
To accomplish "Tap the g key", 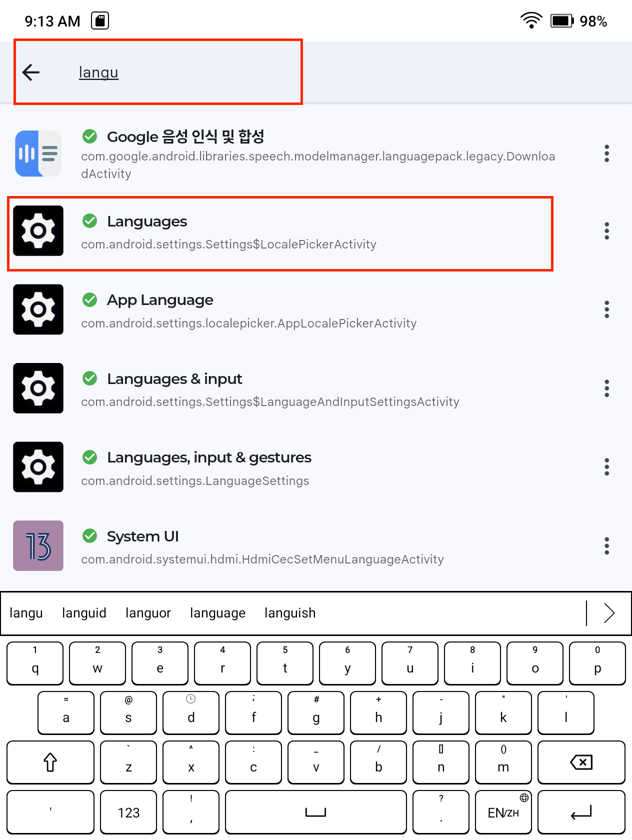I will click(316, 713).
